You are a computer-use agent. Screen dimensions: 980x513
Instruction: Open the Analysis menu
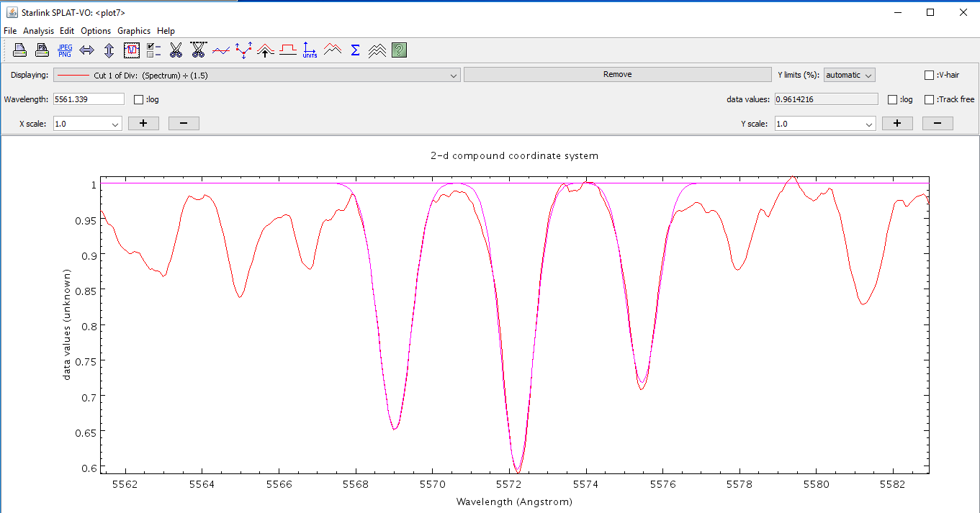pyautogui.click(x=38, y=31)
